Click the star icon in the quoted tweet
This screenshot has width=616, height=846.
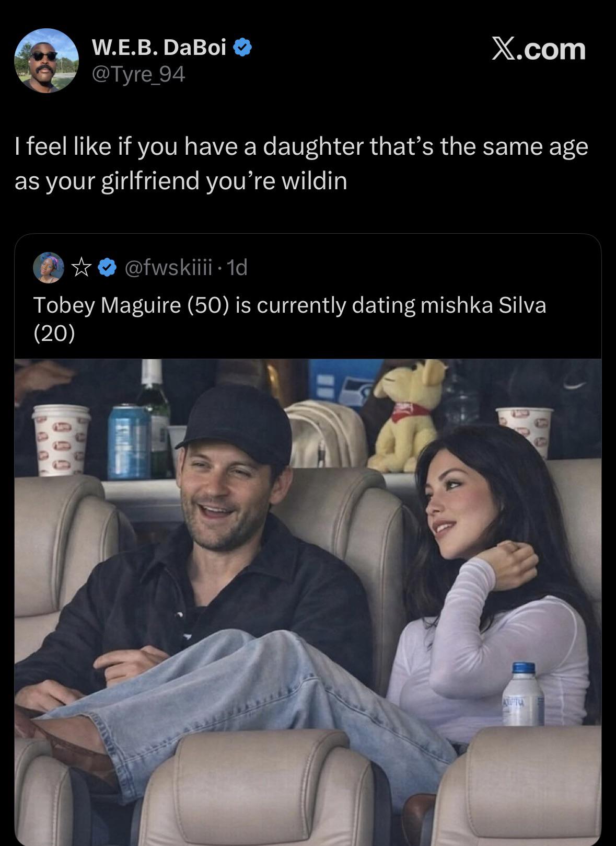coord(80,268)
